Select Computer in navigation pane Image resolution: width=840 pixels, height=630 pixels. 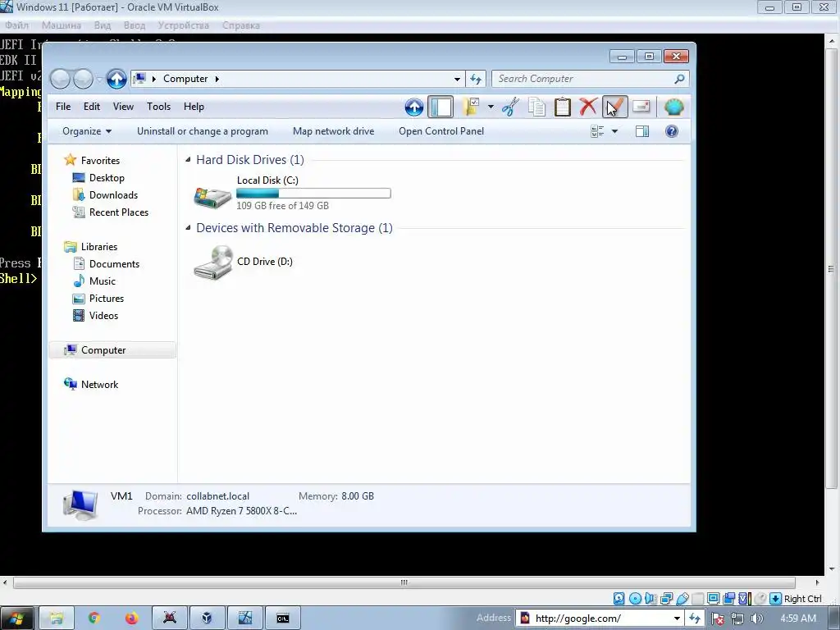coord(112,349)
